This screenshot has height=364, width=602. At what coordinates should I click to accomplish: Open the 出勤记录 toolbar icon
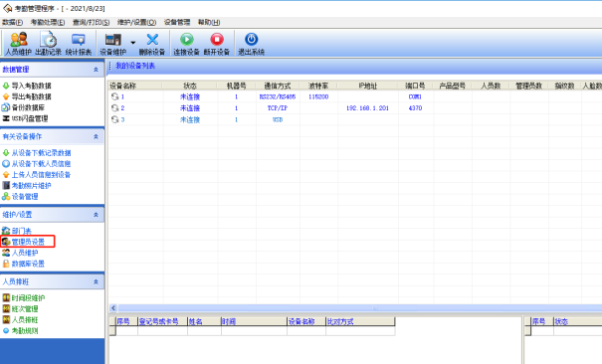[x=49, y=44]
